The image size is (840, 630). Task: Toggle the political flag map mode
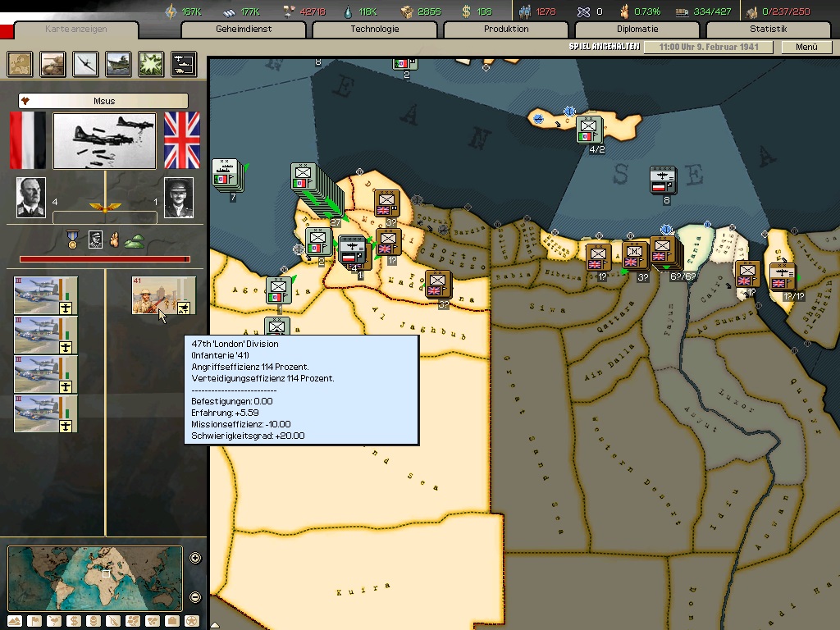[34, 621]
